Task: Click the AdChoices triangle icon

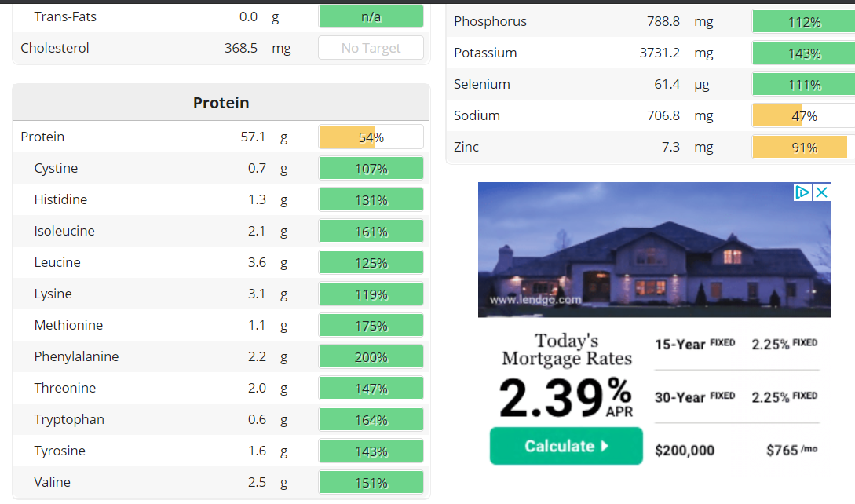Action: point(802,192)
